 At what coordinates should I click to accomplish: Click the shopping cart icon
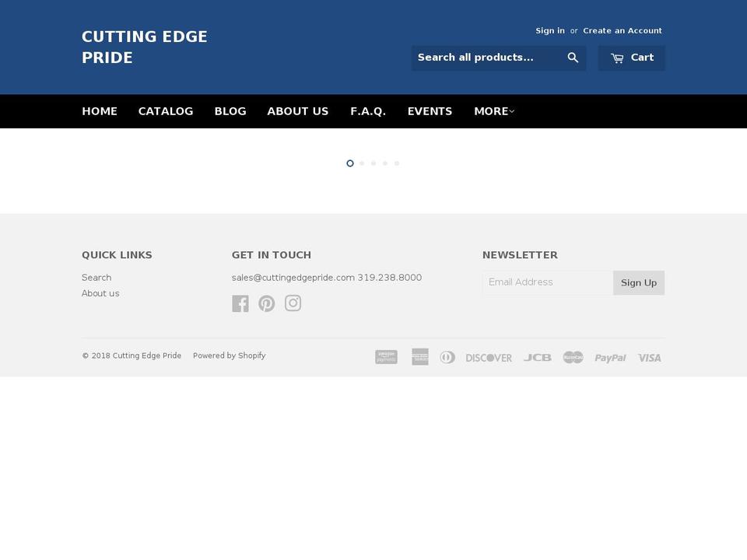617,58
